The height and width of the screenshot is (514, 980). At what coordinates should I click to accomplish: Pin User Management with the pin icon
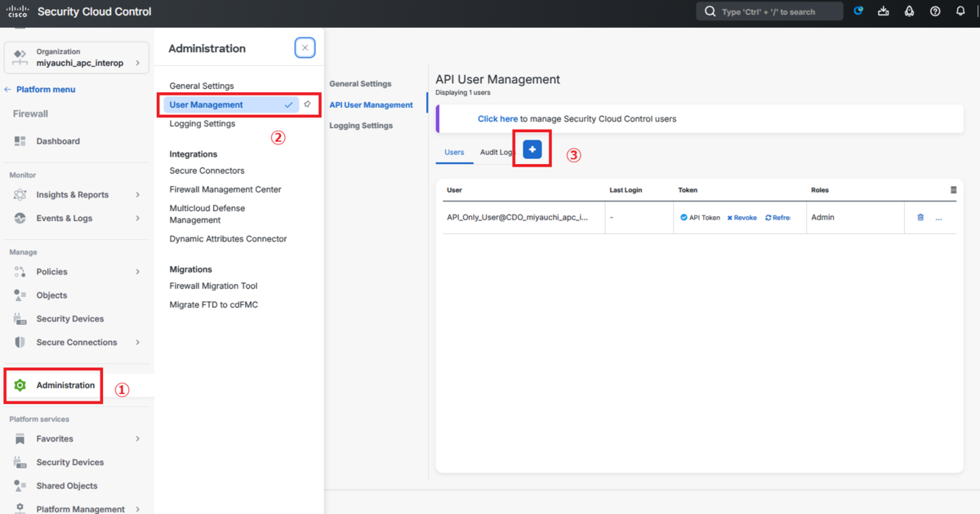(x=307, y=104)
